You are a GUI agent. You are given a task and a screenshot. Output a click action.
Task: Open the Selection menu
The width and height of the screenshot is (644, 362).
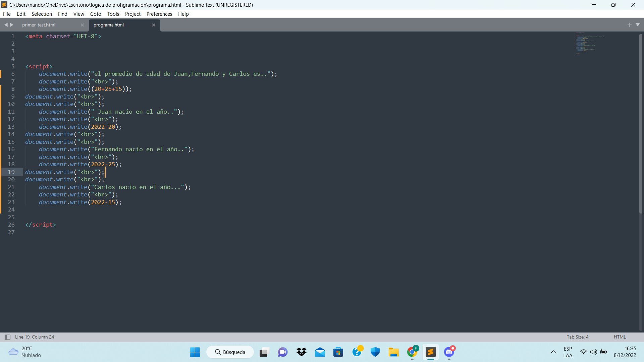click(x=42, y=14)
